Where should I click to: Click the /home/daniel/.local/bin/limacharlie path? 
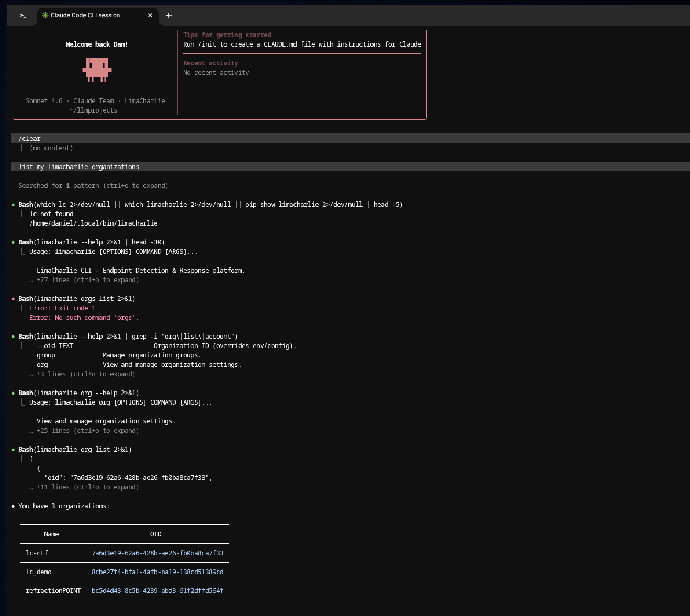[x=94, y=223]
